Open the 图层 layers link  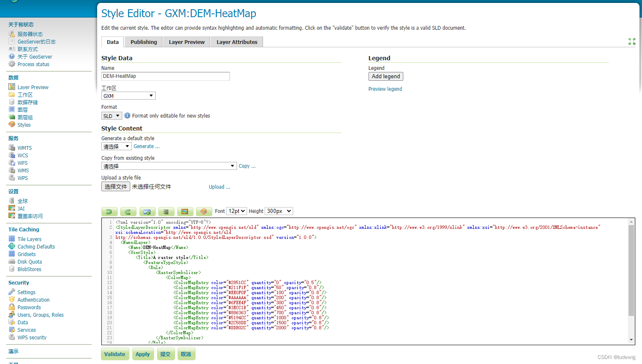tap(23, 110)
